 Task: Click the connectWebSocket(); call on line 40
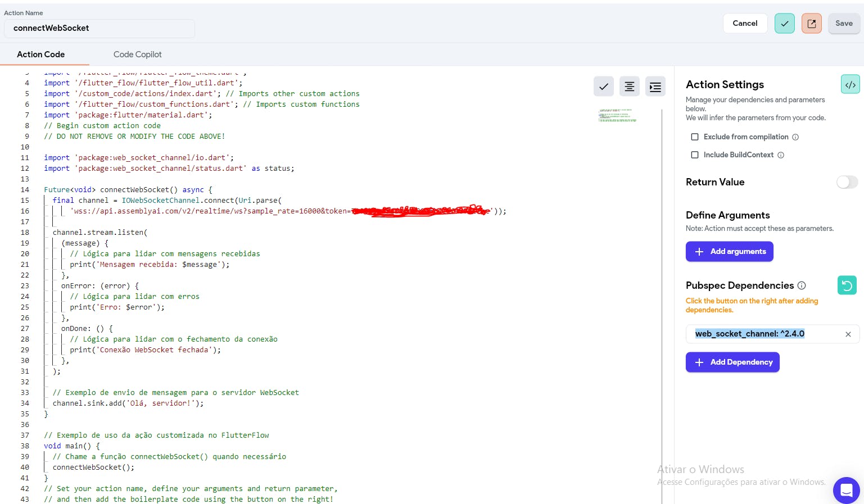coord(93,467)
